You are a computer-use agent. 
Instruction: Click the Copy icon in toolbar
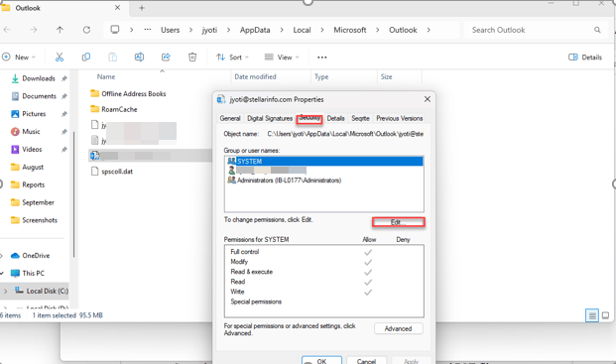click(86, 58)
